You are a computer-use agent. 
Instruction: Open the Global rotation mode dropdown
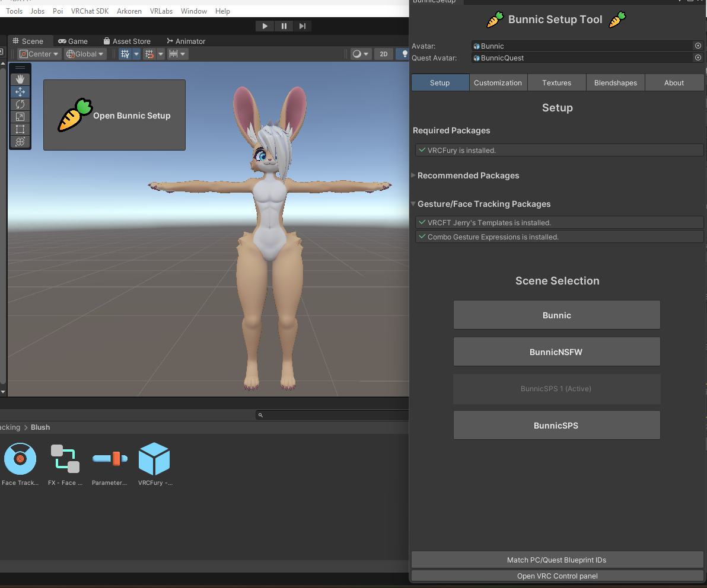coord(85,54)
